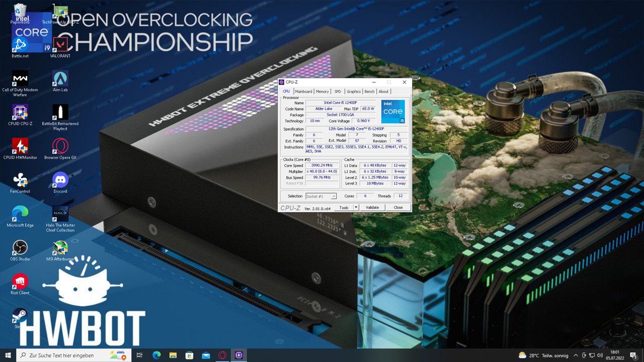
Task: Open the notification center icon
Action: (633, 355)
